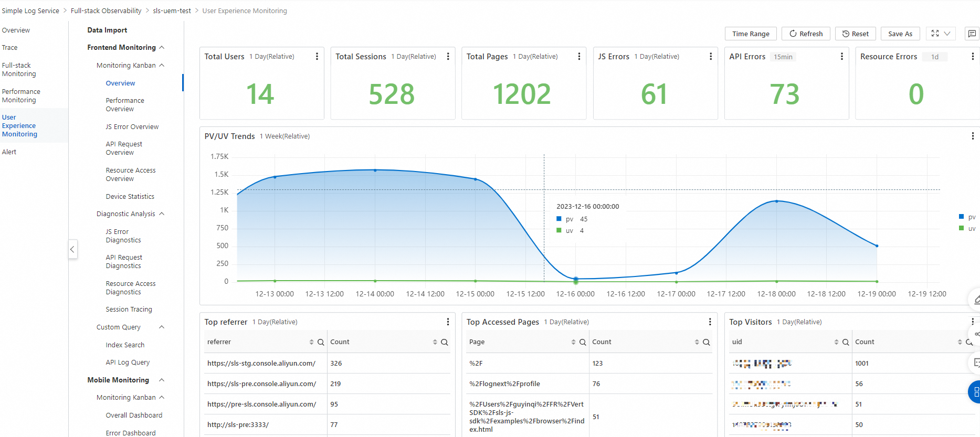Select User Experience Monitoring in sidebar
Viewport: 980px width, 437px height.
coord(19,125)
